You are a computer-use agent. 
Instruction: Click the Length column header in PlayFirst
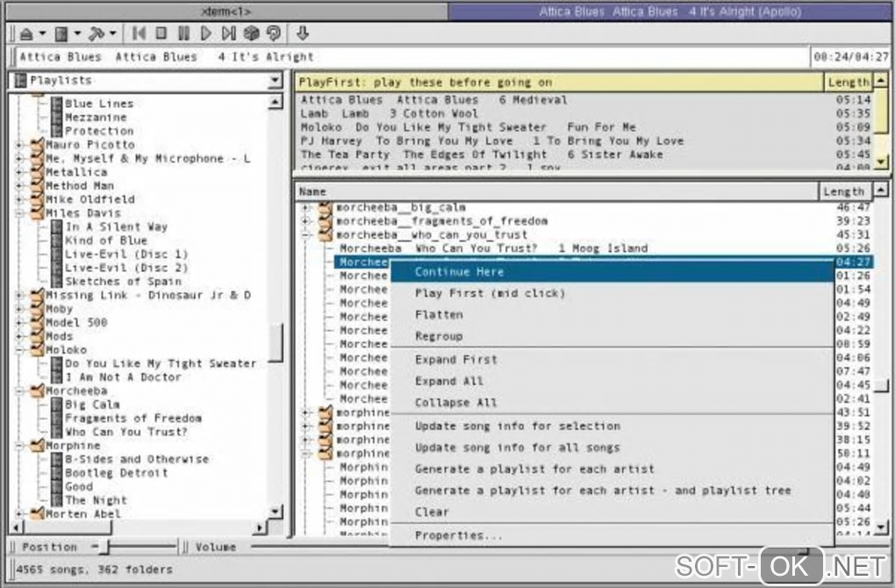click(x=848, y=82)
